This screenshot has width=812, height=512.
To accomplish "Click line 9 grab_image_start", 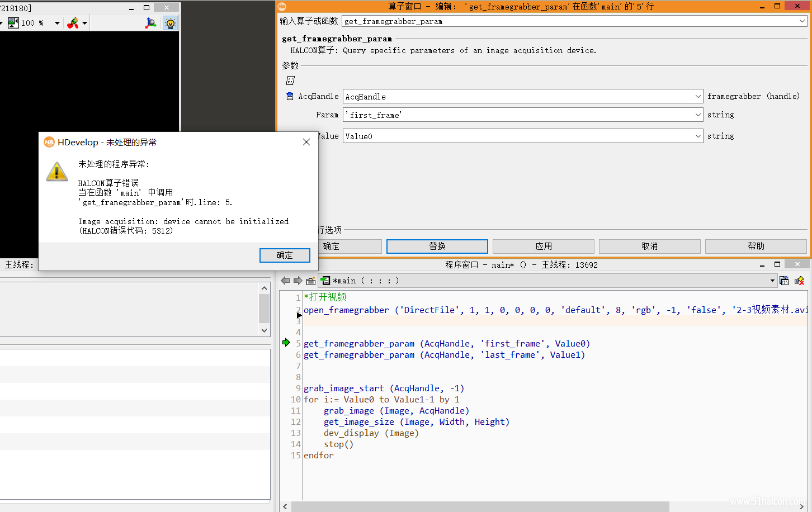I will 384,388.
